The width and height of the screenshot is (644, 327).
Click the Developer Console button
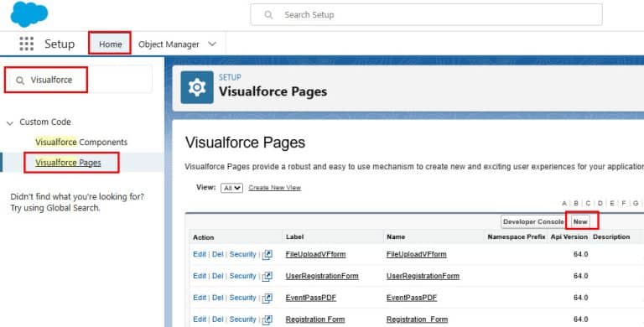(x=532, y=221)
